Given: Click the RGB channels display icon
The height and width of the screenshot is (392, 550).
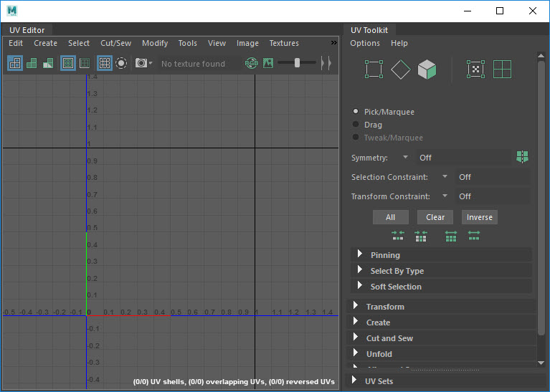Looking at the screenshot, I should pyautogui.click(x=251, y=63).
